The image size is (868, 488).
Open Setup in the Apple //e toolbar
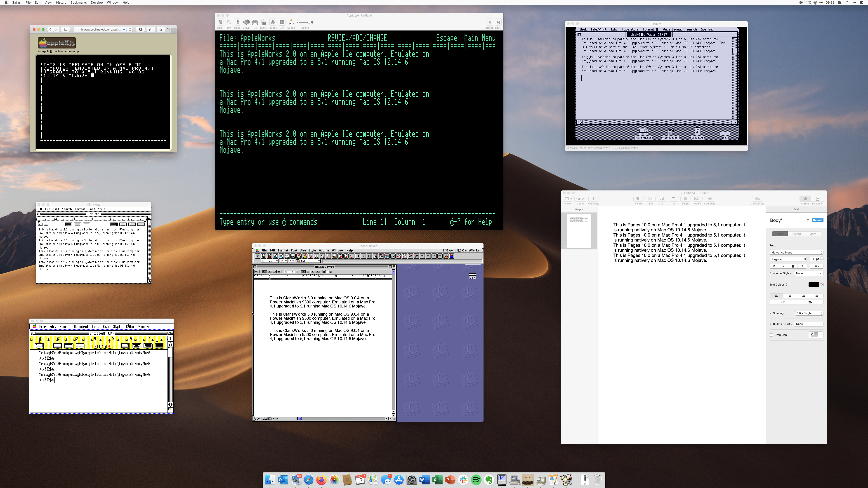point(246,22)
